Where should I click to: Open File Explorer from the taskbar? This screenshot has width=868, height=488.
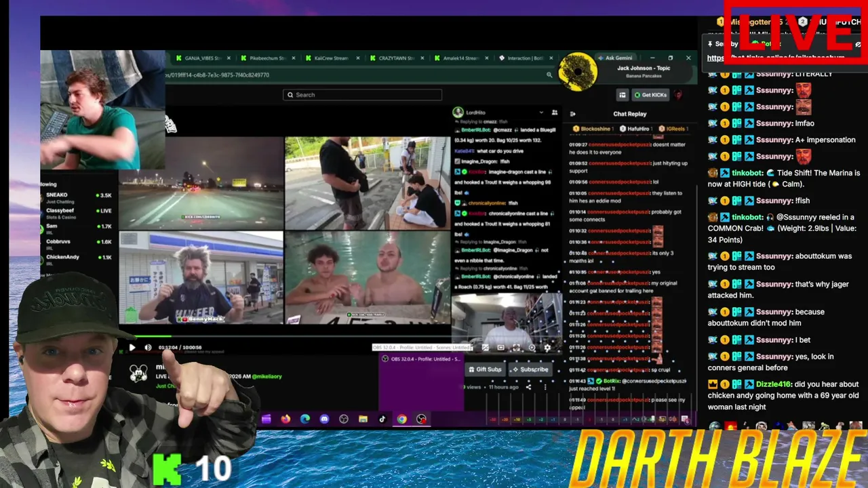coord(363,419)
